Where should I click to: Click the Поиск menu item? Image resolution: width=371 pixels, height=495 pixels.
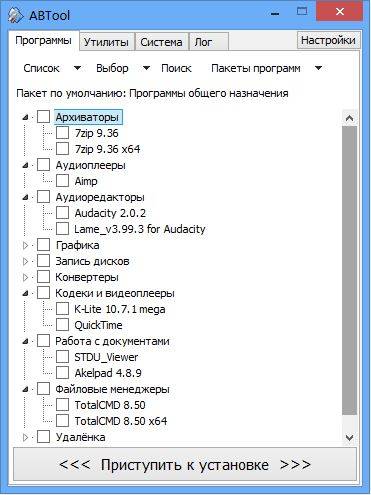pyautogui.click(x=176, y=68)
